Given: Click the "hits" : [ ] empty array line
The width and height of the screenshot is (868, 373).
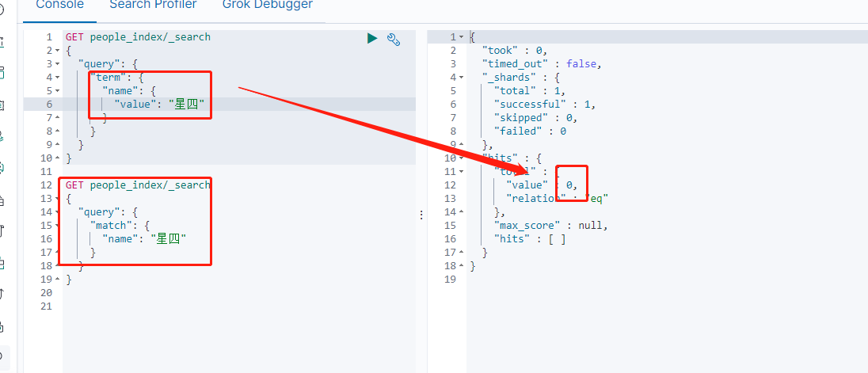Looking at the screenshot, I should [530, 239].
